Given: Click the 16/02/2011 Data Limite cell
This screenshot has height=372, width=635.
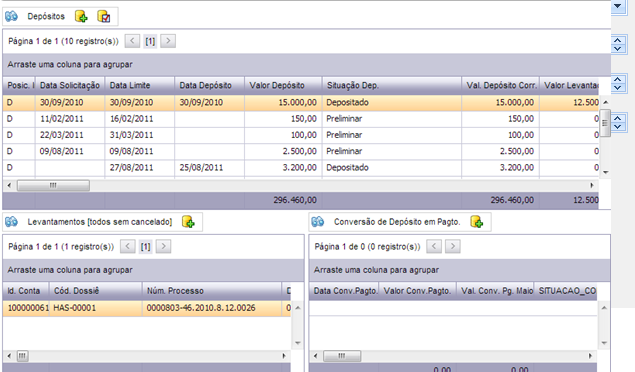Looking at the screenshot, I should (140, 119).
